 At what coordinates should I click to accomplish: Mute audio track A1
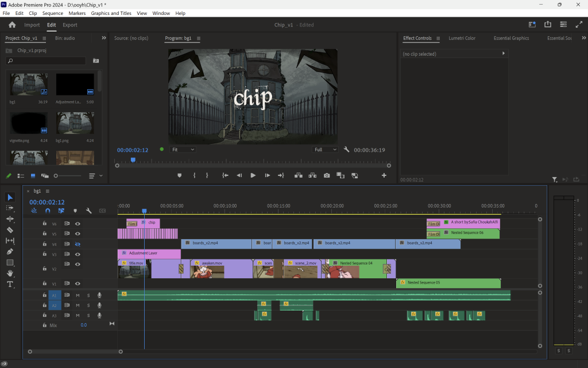point(78,295)
